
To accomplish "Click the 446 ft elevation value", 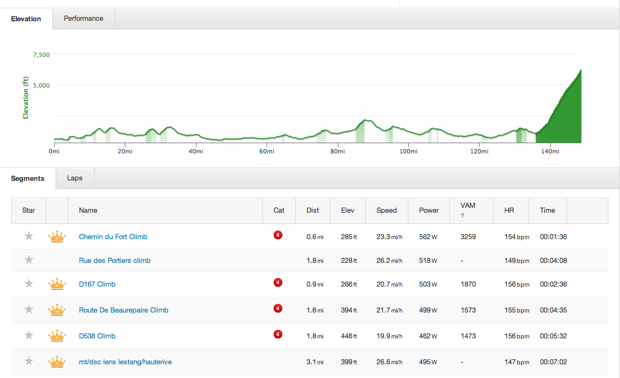I will [x=349, y=336].
